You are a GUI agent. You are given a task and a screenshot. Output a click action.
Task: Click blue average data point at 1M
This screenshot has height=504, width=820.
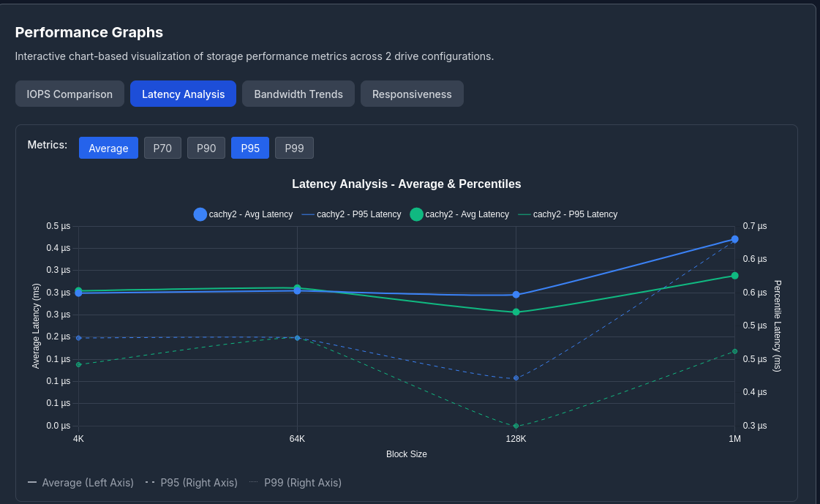tap(734, 239)
